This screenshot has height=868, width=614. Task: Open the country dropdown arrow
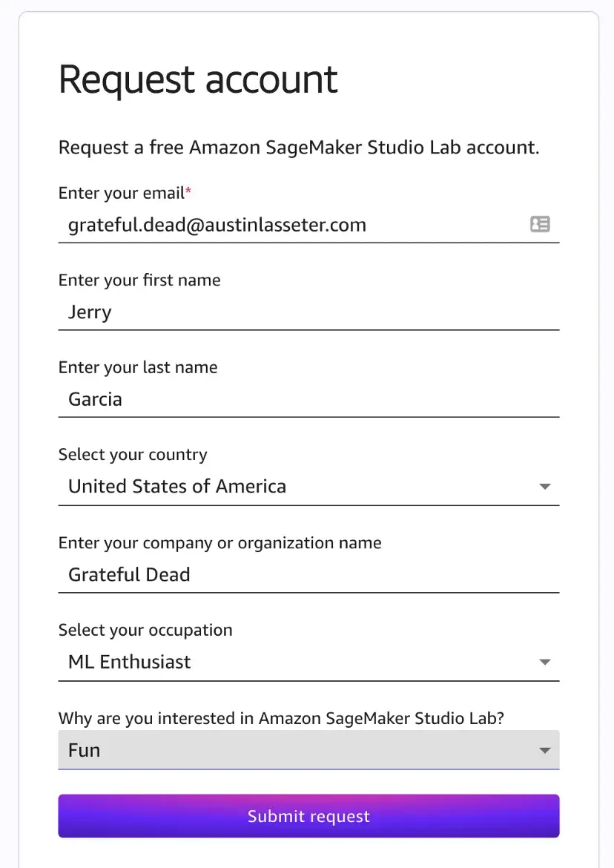(x=545, y=487)
